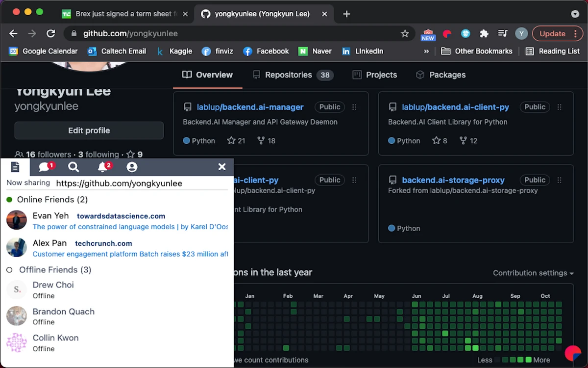This screenshot has height=368, width=588.
Task: Show more bookmarks with chevron
Action: pos(426,51)
